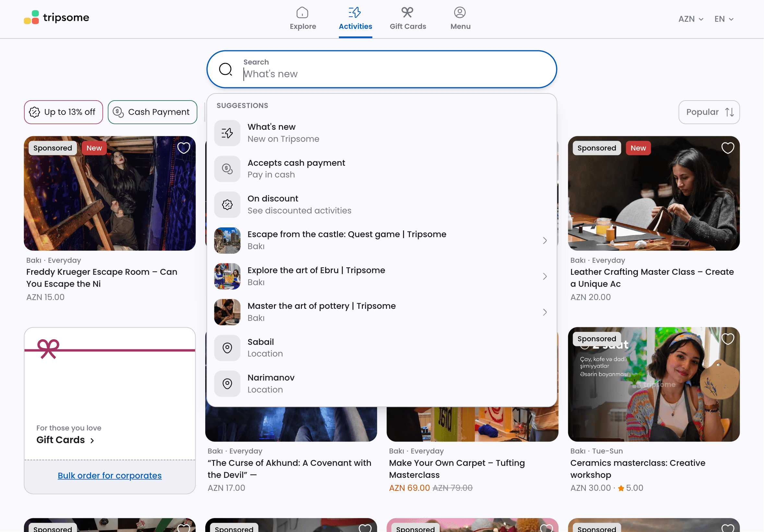This screenshot has height=532, width=764.
Task: Click the Activities lightning icon
Action: (x=355, y=13)
